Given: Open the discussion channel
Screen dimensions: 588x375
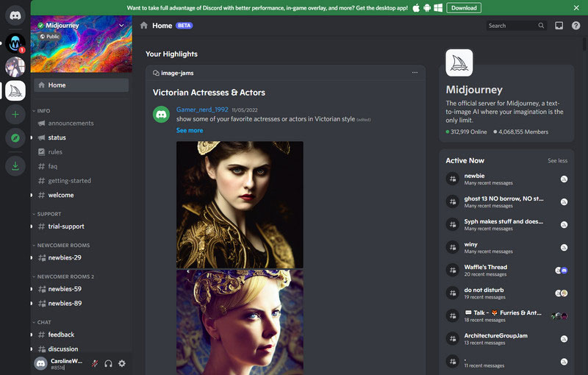Looking at the screenshot, I should (x=81, y=349).
